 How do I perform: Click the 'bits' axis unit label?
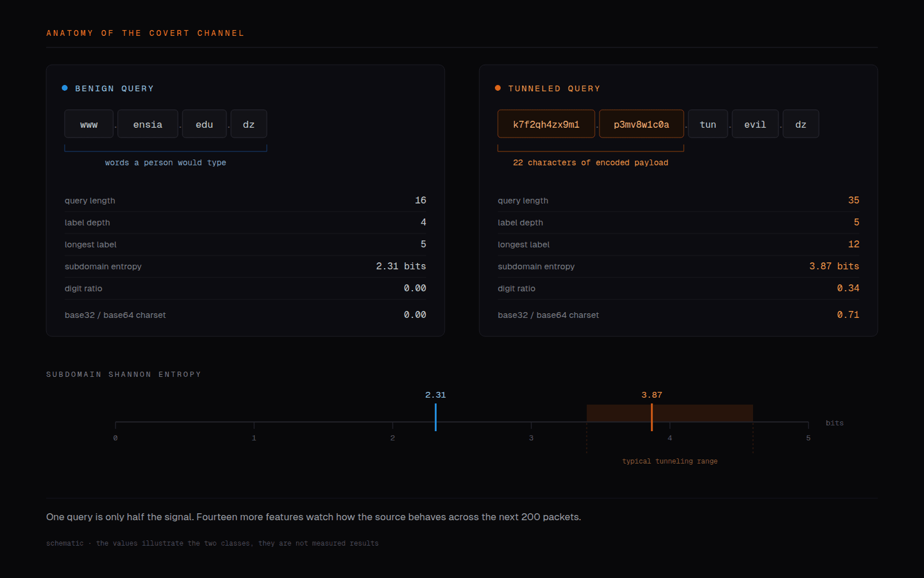tap(834, 423)
